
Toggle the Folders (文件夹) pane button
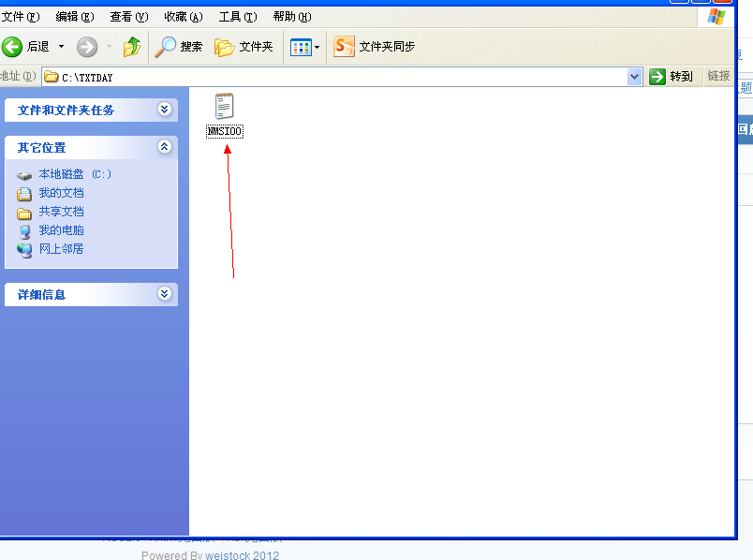point(244,47)
